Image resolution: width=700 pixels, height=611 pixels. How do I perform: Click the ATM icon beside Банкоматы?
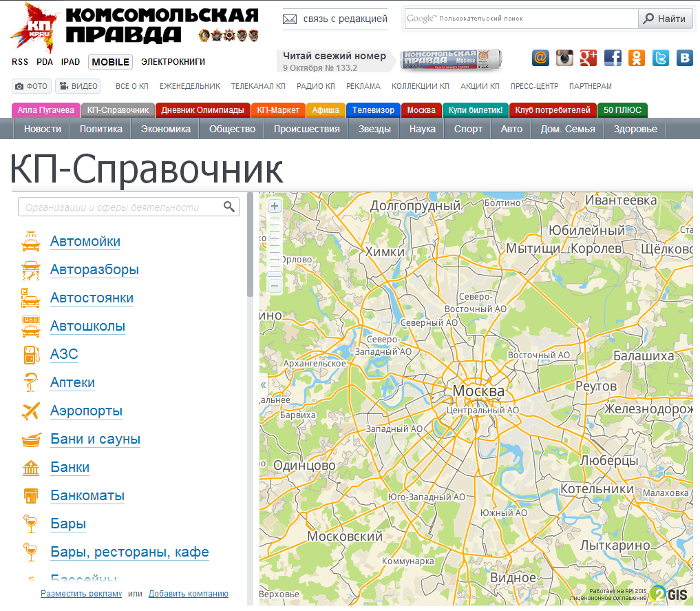31,496
